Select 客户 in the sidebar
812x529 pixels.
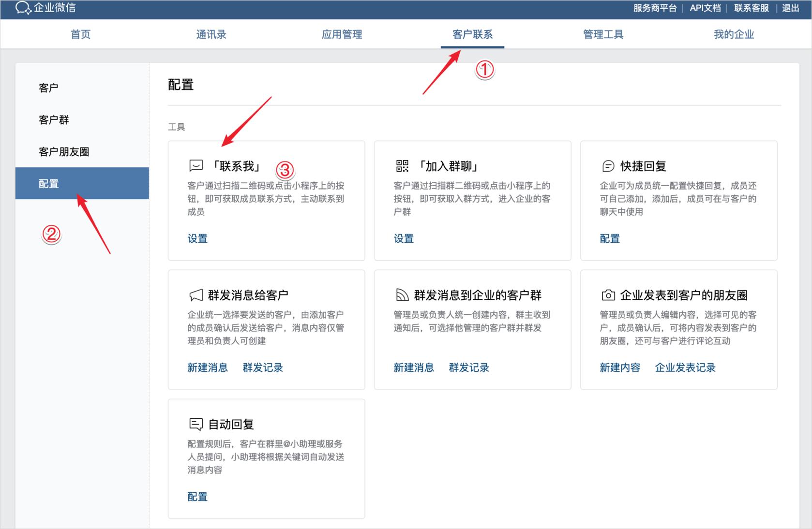coord(48,87)
